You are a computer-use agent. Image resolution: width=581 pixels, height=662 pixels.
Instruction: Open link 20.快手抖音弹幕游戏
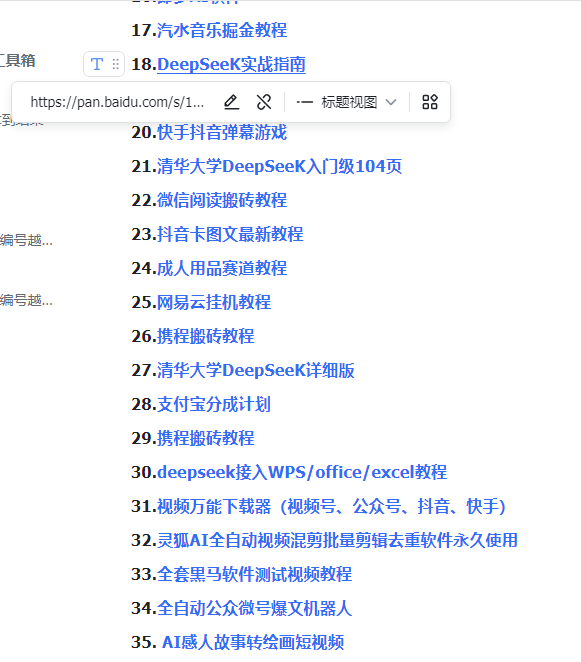pyautogui.click(x=222, y=132)
